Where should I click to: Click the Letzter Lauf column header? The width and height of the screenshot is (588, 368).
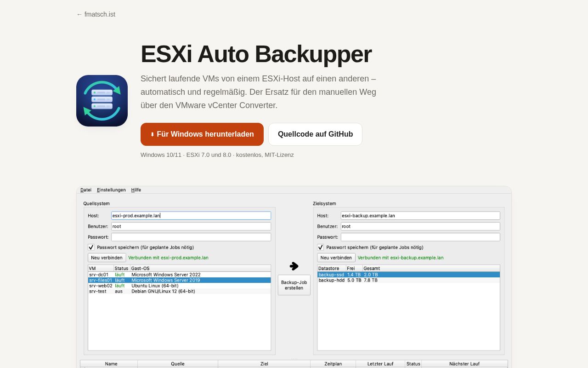point(380,364)
